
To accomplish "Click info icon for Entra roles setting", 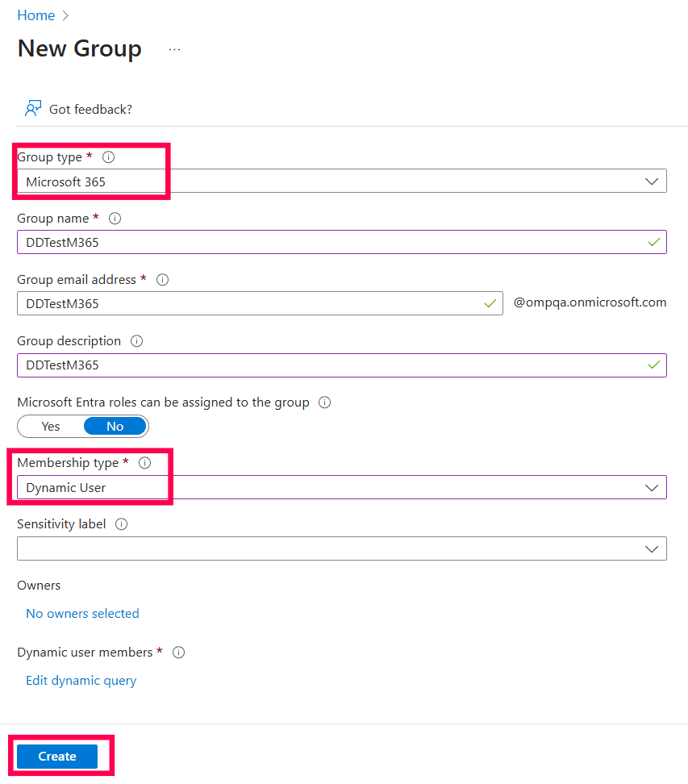I will [x=324, y=402].
